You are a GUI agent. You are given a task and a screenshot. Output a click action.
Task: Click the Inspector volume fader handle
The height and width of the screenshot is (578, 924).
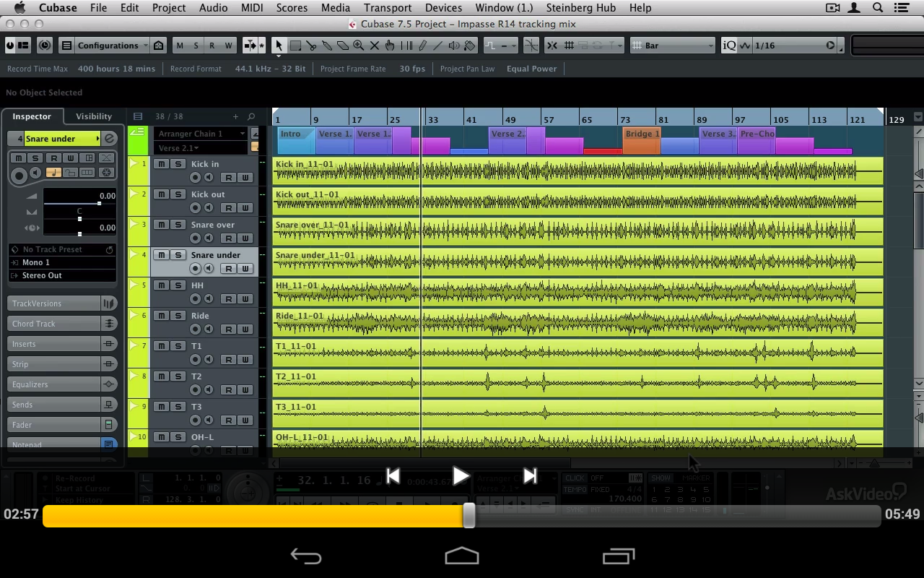[99, 204]
